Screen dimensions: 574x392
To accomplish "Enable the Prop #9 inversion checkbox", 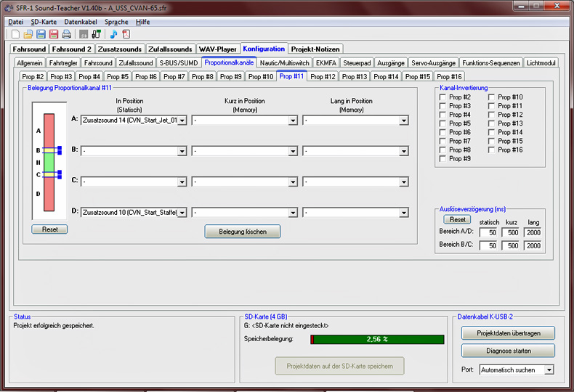I will [x=442, y=159].
